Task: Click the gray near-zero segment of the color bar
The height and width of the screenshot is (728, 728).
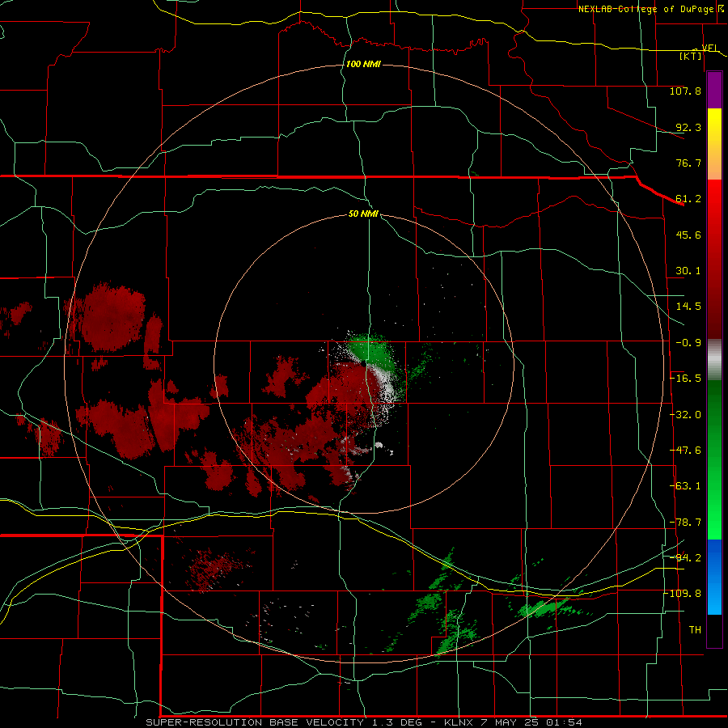Action: (x=714, y=360)
